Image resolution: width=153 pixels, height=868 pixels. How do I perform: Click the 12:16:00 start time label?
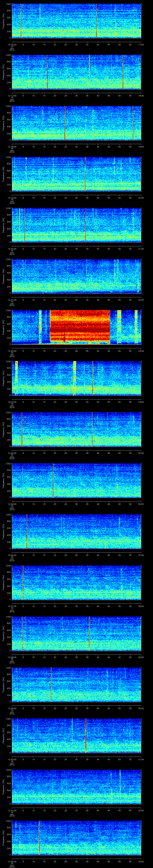click(12, 44)
